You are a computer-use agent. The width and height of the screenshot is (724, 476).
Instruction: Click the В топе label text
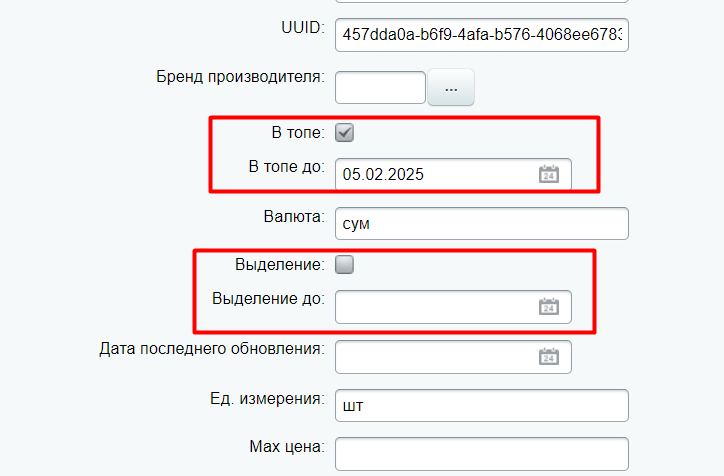click(x=298, y=133)
